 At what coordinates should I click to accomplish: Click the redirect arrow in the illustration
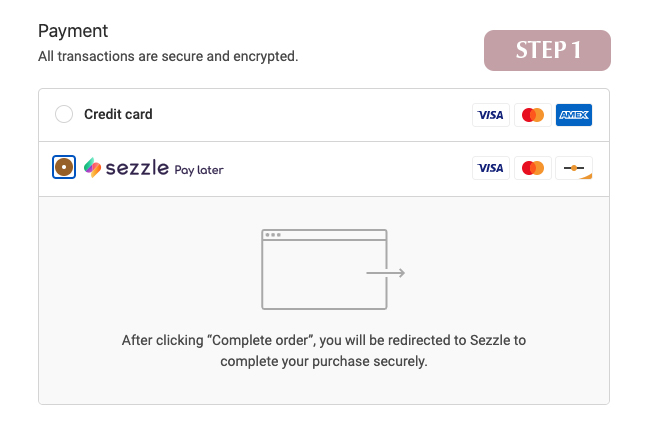(x=386, y=273)
